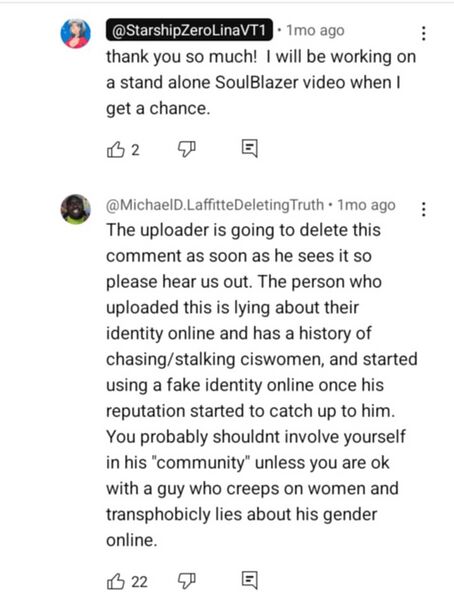Open options menu for MichaelD.Laffitte comment
Viewport: 454px width, 599px height.
click(x=423, y=209)
